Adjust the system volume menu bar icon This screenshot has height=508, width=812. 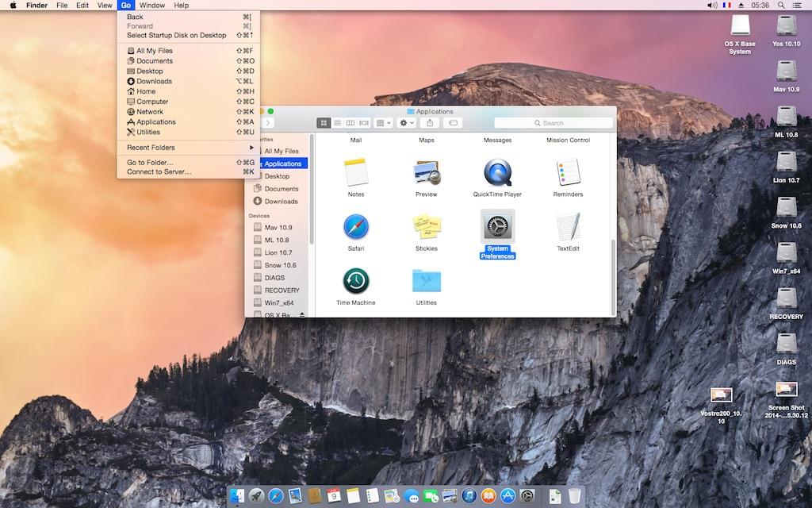click(710, 6)
